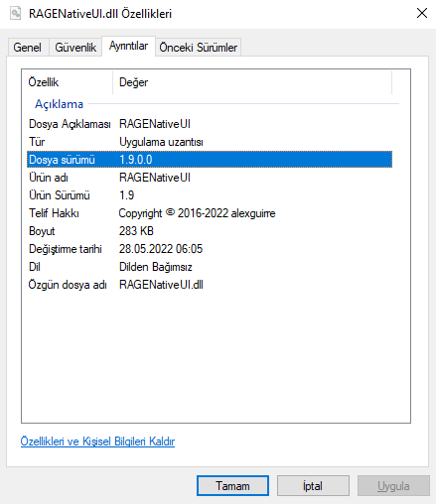
Task: Select the Telif Hakkı row
Action: pos(210,213)
